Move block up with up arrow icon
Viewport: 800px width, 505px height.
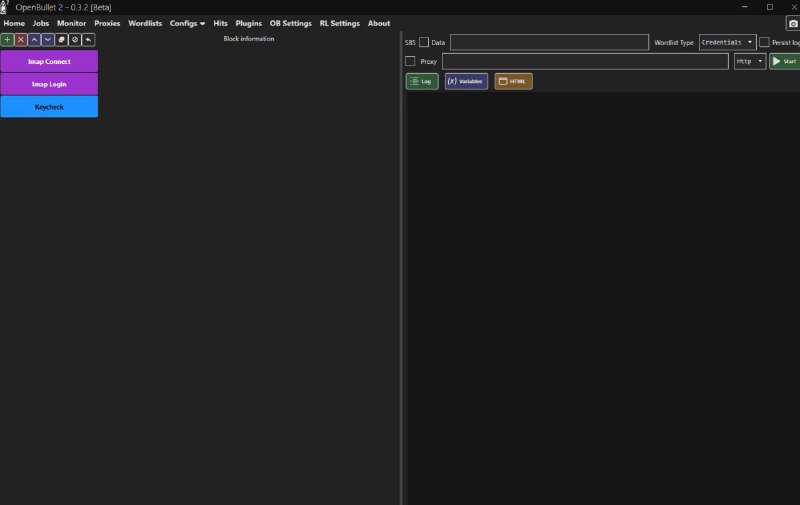click(34, 39)
